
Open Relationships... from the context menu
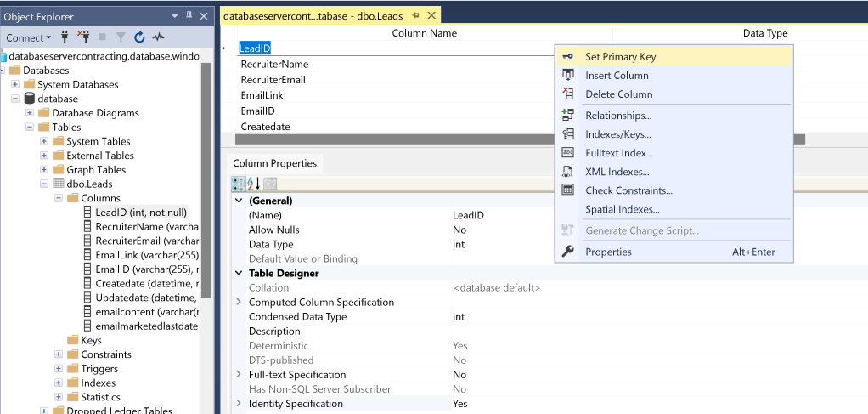(674, 116)
